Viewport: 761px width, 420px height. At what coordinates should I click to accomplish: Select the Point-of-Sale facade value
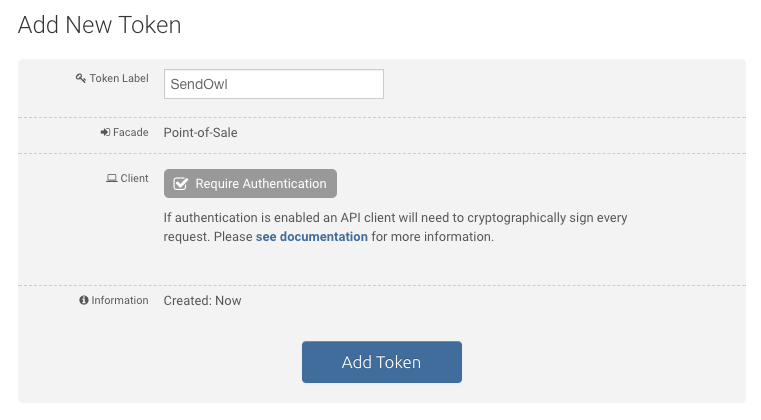[x=200, y=132]
